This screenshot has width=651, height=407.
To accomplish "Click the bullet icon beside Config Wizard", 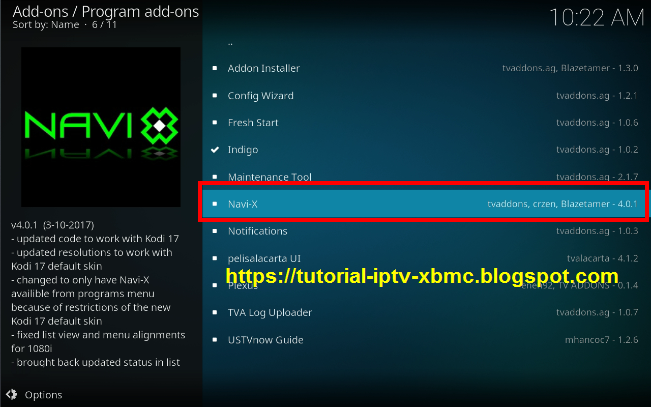I will [x=215, y=96].
